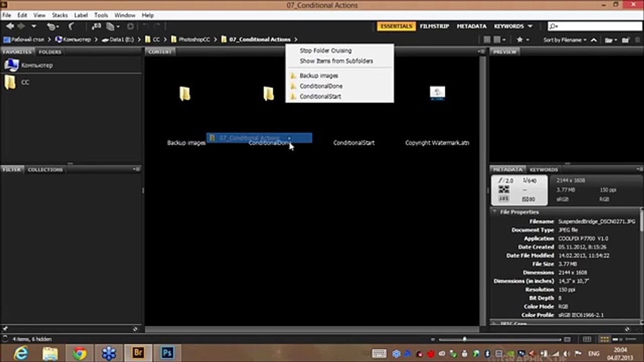Image resolution: width=644 pixels, height=362 pixels.
Task: Click the Return to Adobe Photoshop boomerang icon
Action: coord(71,26)
